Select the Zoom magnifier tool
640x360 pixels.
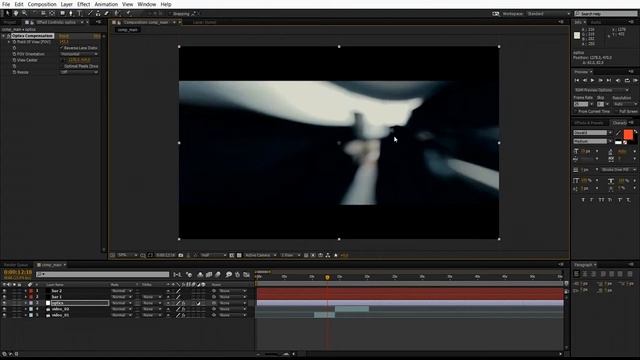(24, 13)
